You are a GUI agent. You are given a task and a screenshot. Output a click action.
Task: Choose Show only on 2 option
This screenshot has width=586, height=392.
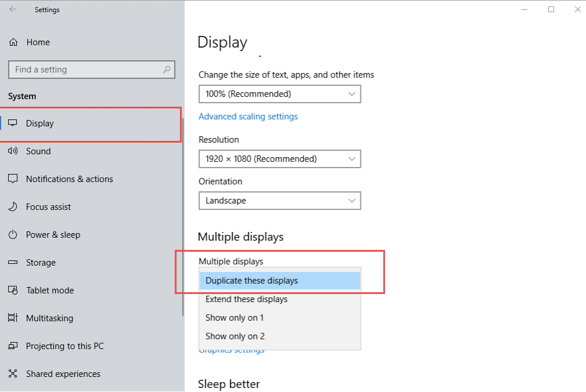(x=280, y=336)
